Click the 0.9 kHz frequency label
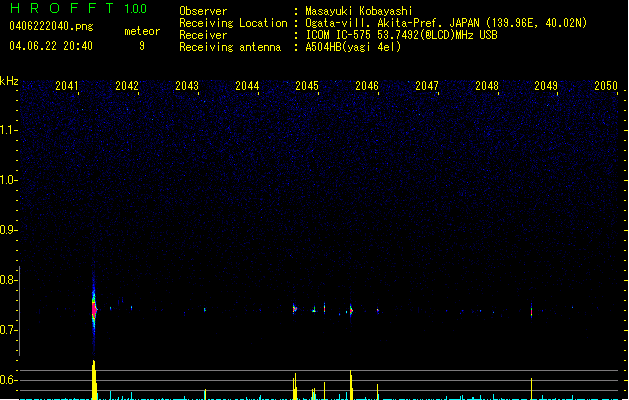 click(8, 230)
